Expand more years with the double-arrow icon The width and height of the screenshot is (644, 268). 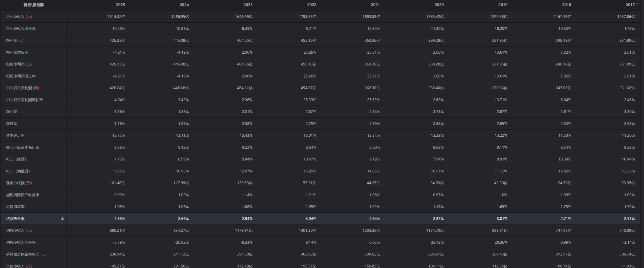point(637,4)
